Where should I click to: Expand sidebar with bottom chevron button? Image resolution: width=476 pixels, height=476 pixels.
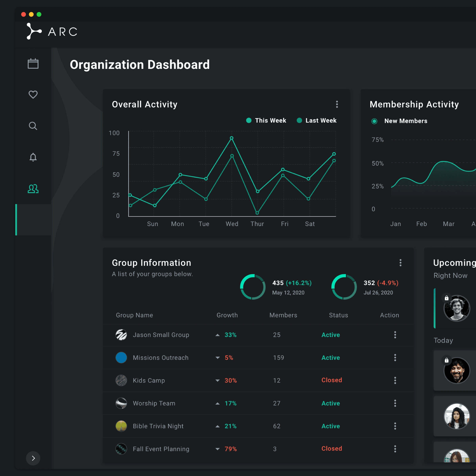33,458
